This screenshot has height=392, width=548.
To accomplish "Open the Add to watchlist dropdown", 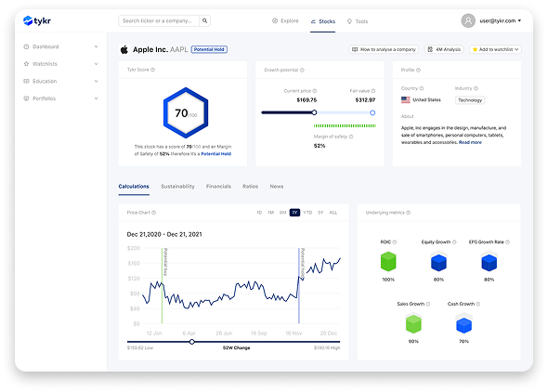I will pyautogui.click(x=495, y=49).
